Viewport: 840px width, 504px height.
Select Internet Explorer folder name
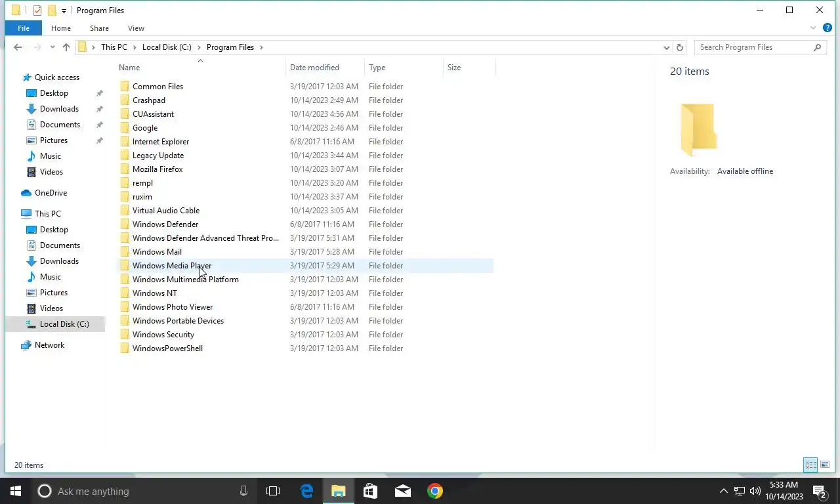(161, 142)
